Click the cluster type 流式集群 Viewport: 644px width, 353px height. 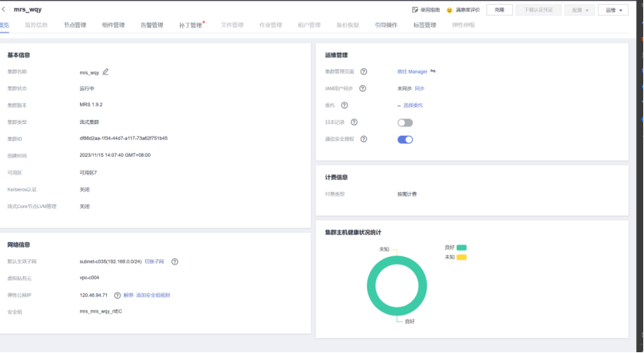point(89,122)
